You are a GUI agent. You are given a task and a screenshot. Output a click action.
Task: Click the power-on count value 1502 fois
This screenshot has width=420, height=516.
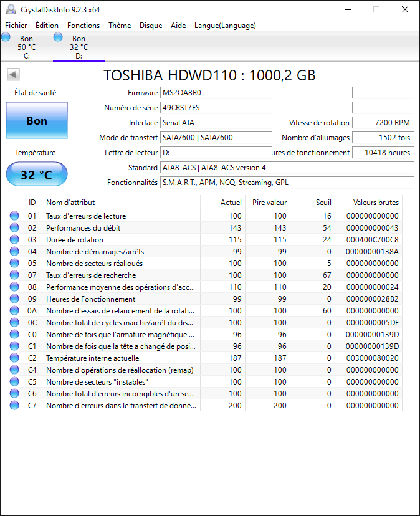click(383, 138)
